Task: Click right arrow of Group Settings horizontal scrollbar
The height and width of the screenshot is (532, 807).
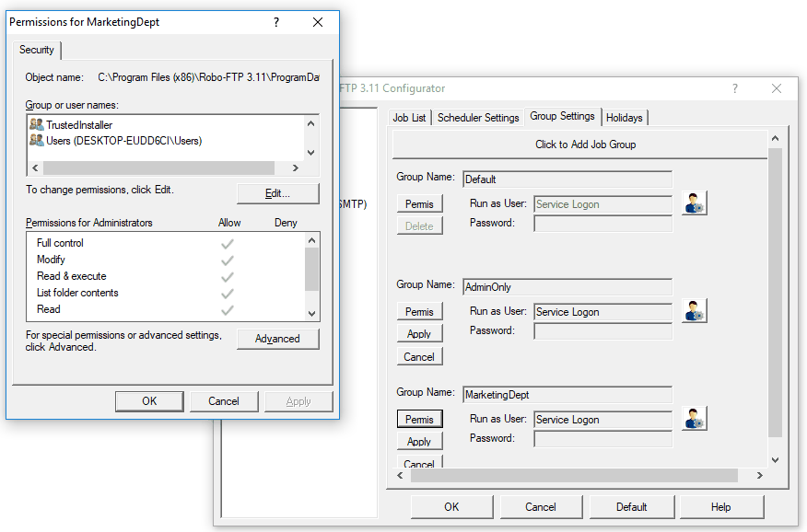Action: (760, 476)
